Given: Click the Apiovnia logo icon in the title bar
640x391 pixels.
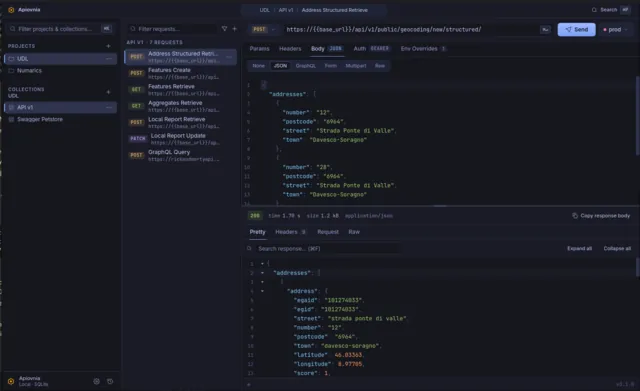Looking at the screenshot, I should [11, 10].
